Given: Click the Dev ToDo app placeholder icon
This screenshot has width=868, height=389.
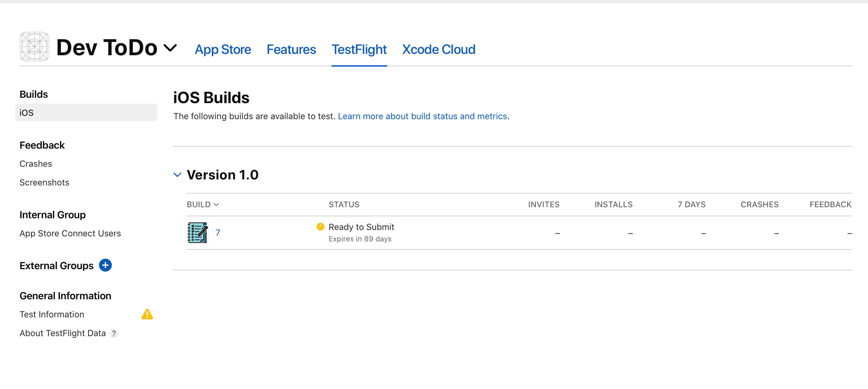Looking at the screenshot, I should point(34,47).
